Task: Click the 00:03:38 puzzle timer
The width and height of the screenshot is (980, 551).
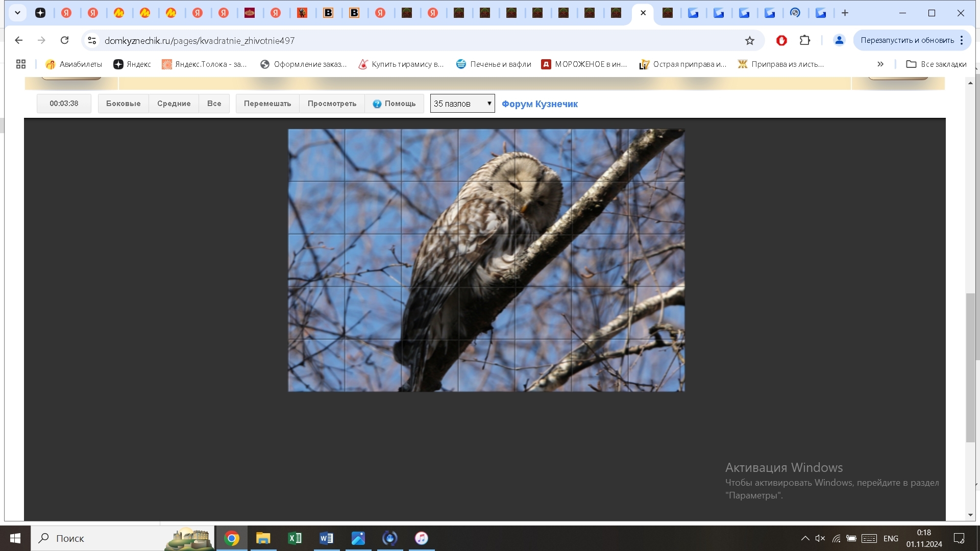Action: (x=64, y=104)
